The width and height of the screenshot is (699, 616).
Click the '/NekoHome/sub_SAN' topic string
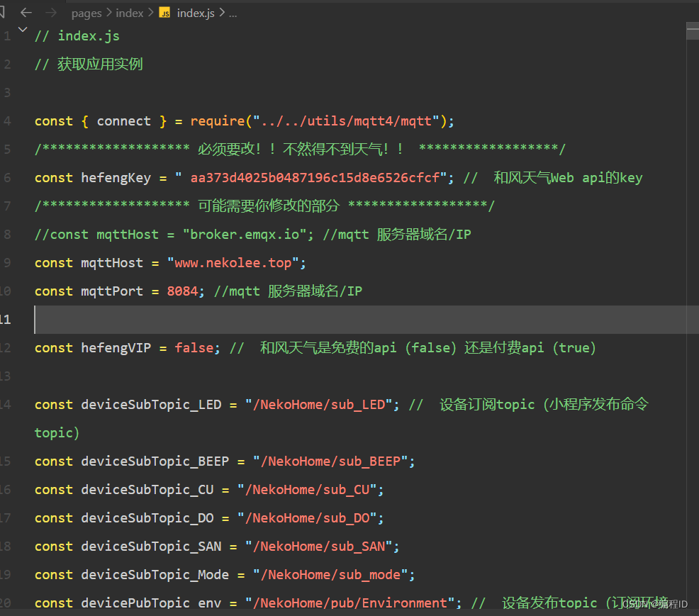pyautogui.click(x=319, y=547)
